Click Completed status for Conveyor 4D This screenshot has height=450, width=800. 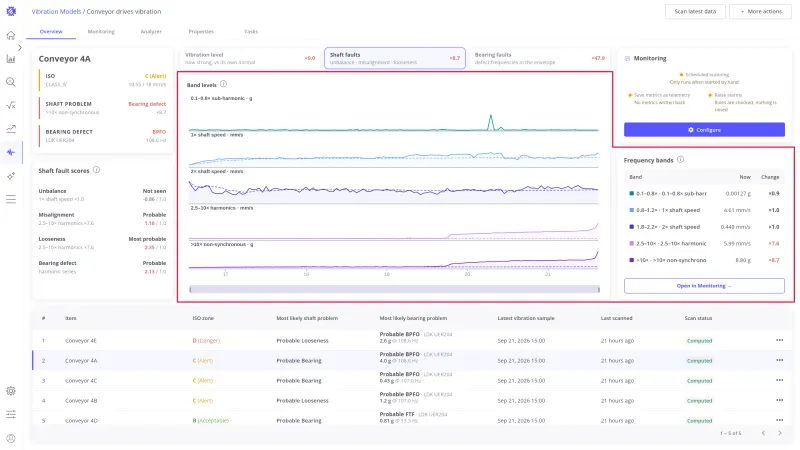click(699, 420)
